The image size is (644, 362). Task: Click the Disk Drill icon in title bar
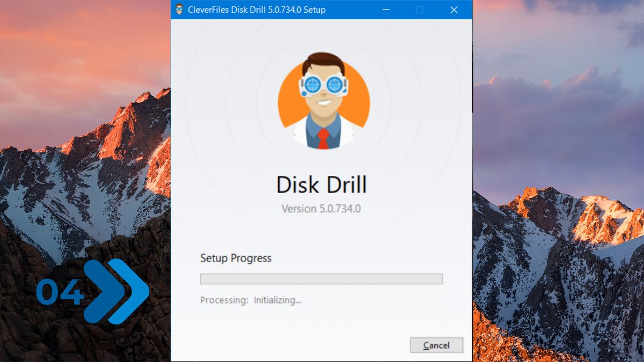(180, 10)
